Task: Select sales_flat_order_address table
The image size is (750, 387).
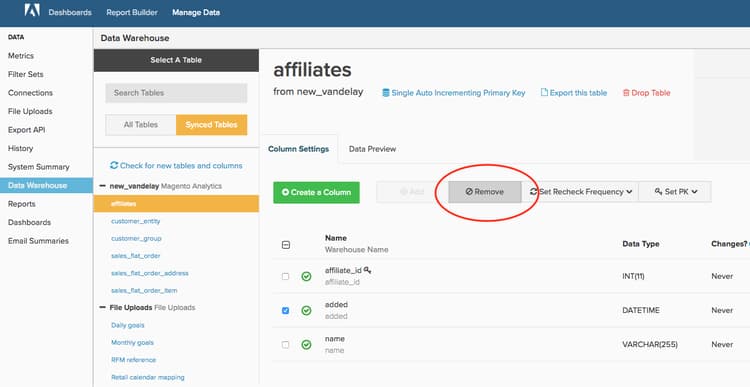Action: 150,273
